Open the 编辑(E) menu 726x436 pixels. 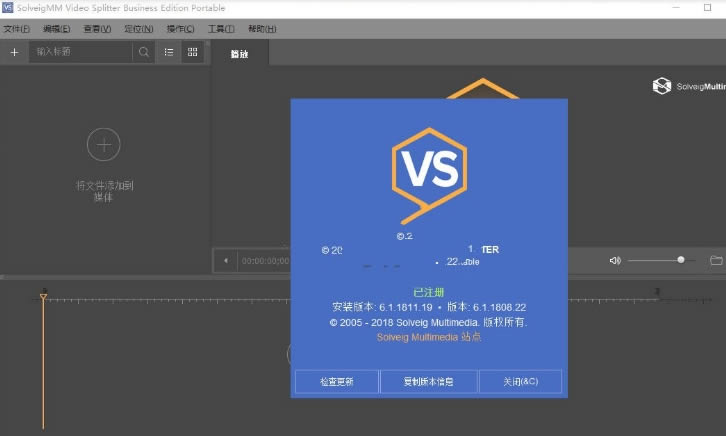(56, 29)
